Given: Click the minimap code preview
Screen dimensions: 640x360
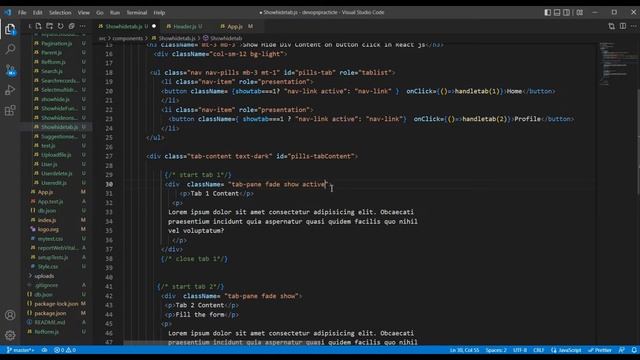Looking at the screenshot, I should click(618, 63).
